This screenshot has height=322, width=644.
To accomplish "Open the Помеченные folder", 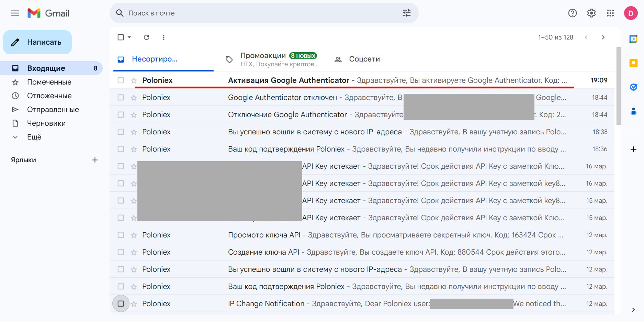I will [52, 82].
